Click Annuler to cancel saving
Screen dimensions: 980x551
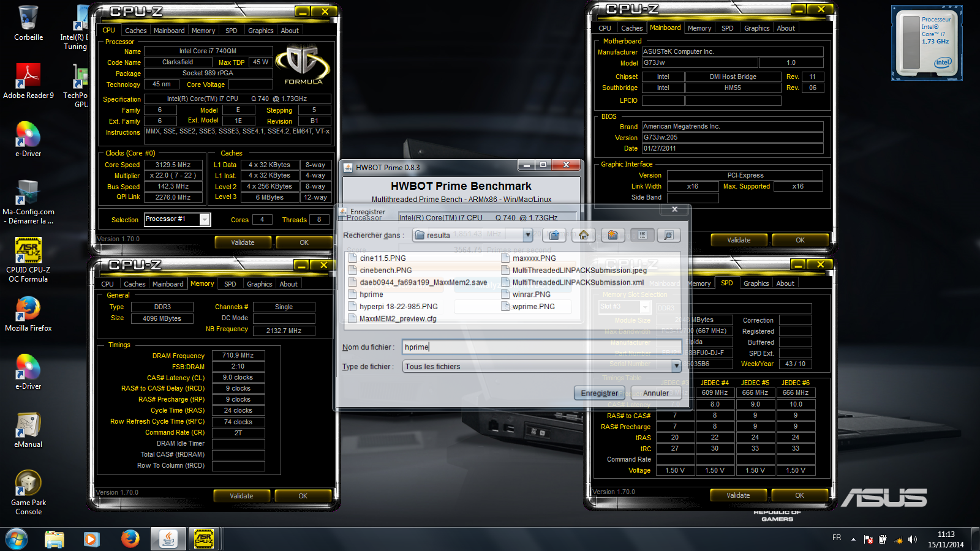tap(656, 393)
